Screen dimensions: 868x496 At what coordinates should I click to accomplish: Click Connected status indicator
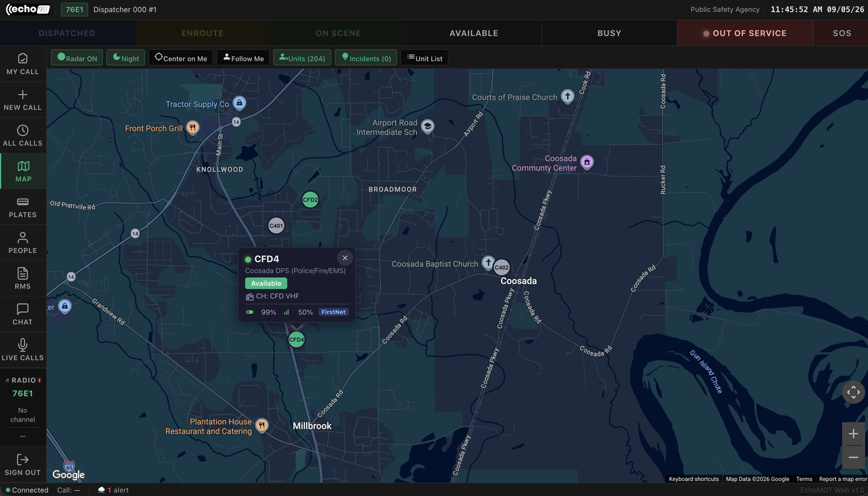[x=27, y=490]
